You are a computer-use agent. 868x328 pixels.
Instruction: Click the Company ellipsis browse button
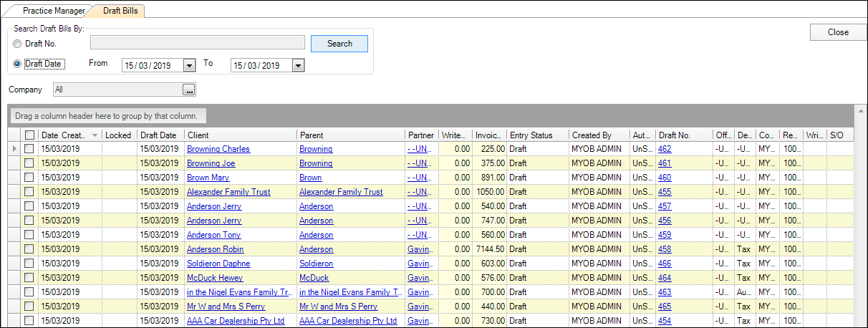(x=189, y=90)
